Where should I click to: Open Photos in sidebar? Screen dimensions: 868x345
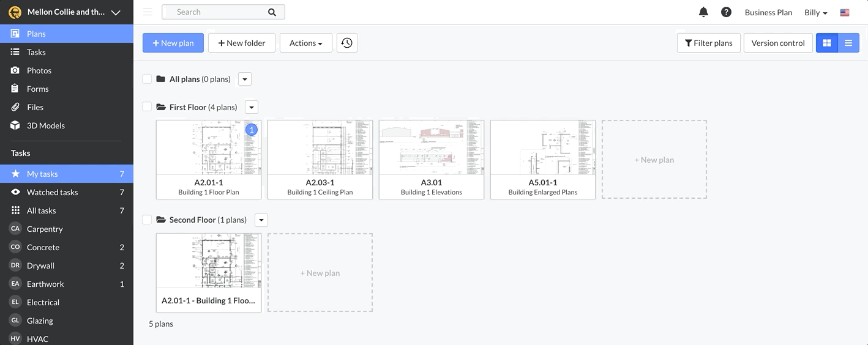[67, 70]
